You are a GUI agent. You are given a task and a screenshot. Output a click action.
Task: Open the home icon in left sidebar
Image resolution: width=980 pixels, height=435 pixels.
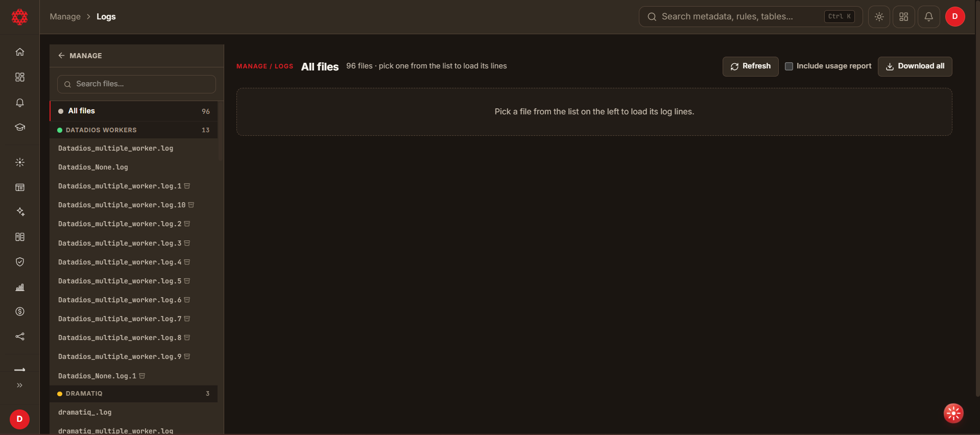[x=20, y=52]
